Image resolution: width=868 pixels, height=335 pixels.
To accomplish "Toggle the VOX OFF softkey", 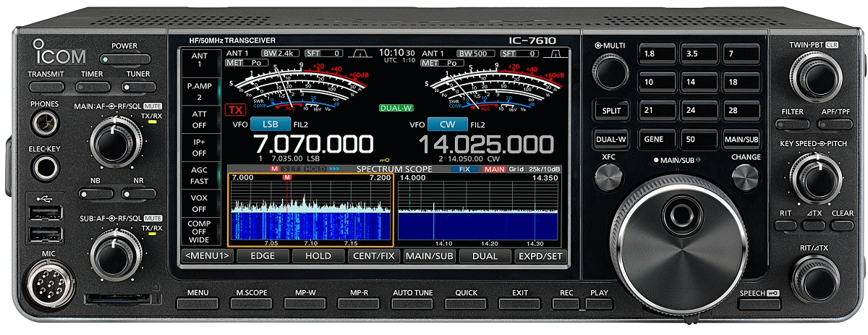I will (x=200, y=204).
